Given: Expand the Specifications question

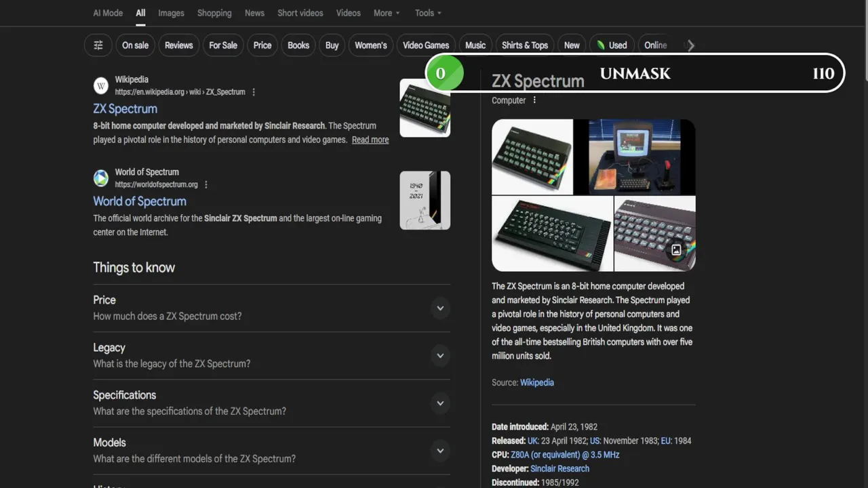Looking at the screenshot, I should [x=271, y=403].
